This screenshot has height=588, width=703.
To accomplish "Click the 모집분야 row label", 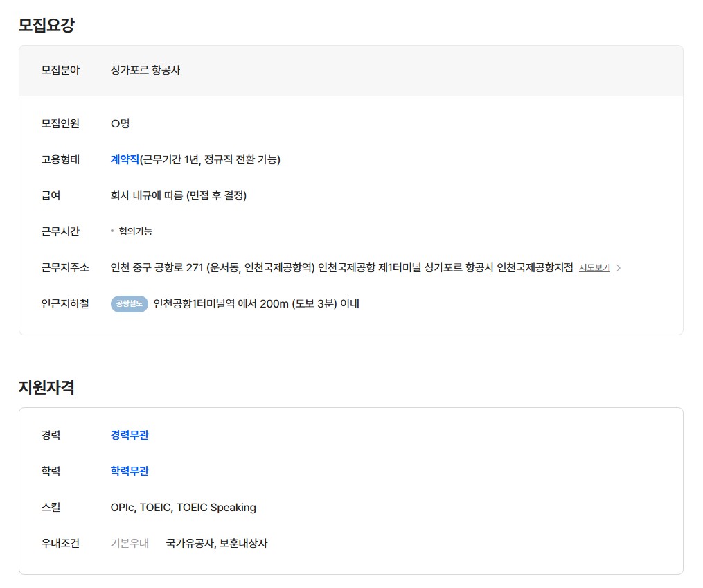I will (x=60, y=71).
